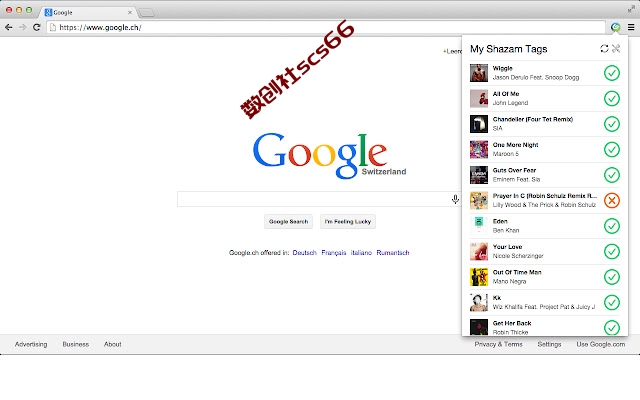Switch Google language to Italiano

tap(361, 253)
